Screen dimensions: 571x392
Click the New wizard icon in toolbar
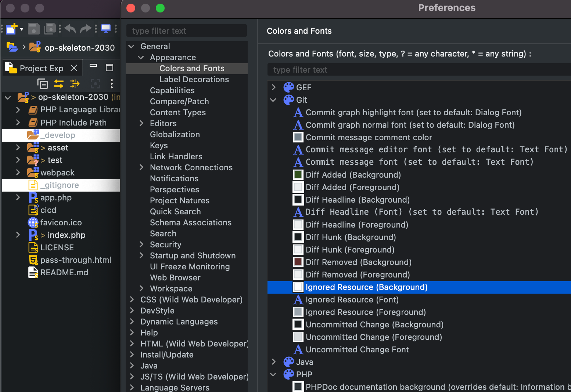tap(11, 29)
